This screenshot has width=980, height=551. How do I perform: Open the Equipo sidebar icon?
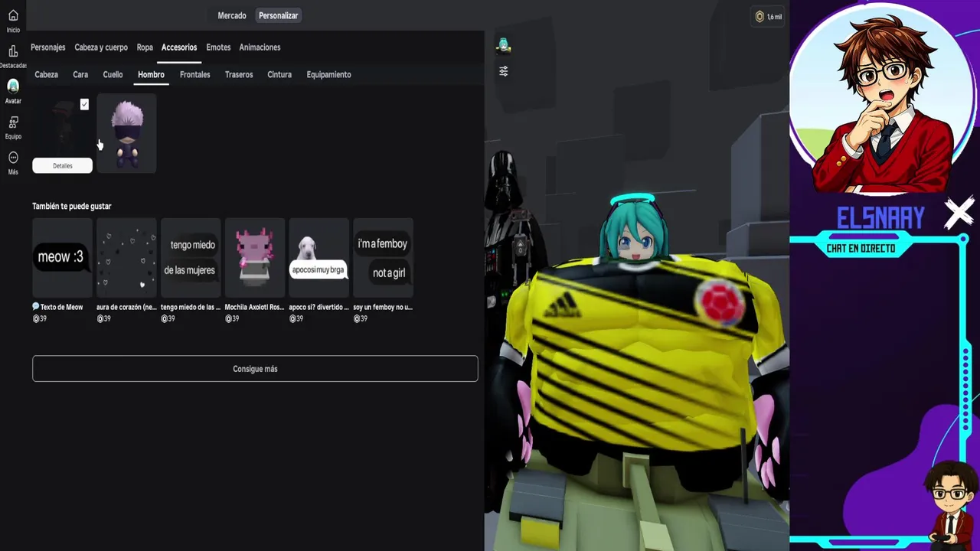pos(13,122)
